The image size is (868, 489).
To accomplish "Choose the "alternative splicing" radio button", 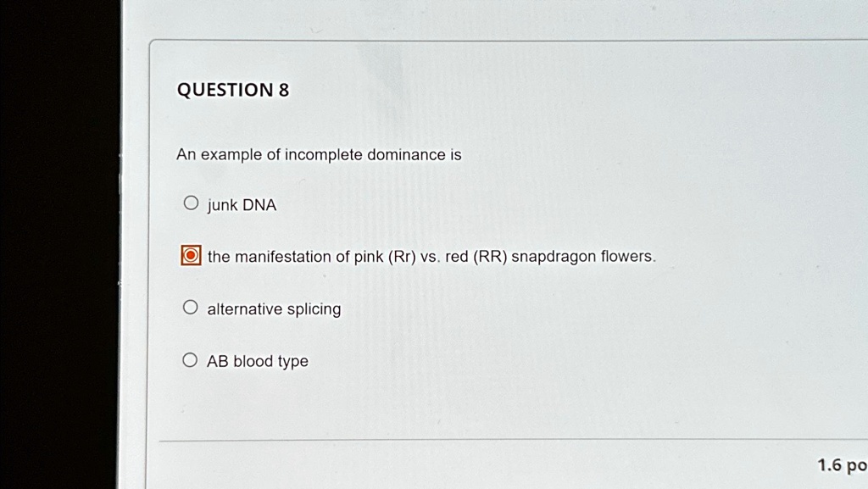I will coord(192,308).
